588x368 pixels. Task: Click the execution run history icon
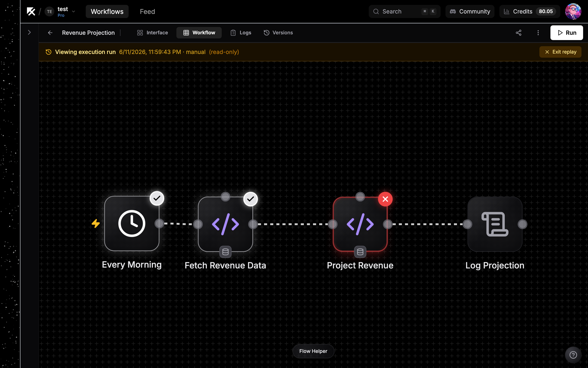tap(49, 52)
